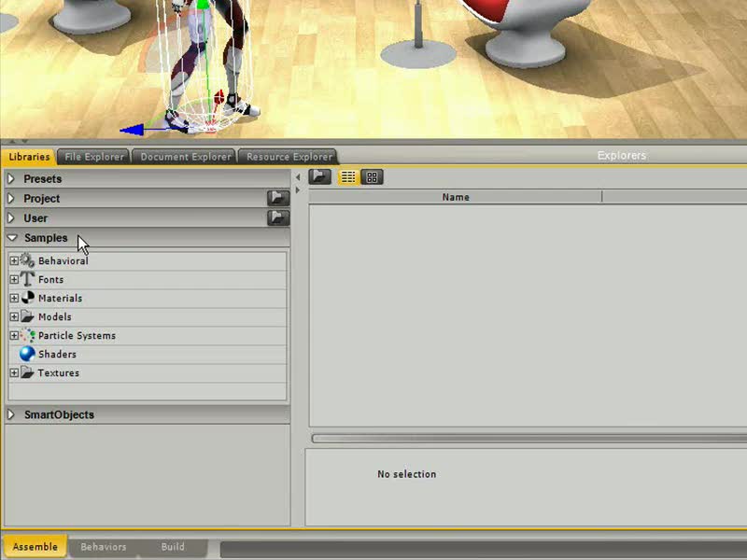This screenshot has width=747, height=560.
Task: Switch the explorer to thumbnail view
Action: point(371,176)
